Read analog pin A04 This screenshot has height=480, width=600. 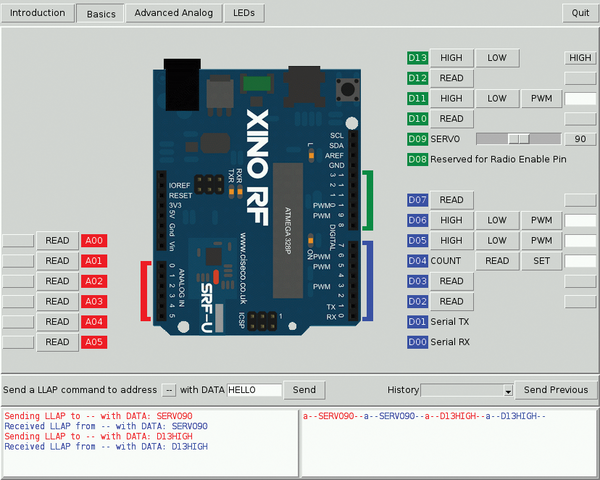(x=57, y=322)
